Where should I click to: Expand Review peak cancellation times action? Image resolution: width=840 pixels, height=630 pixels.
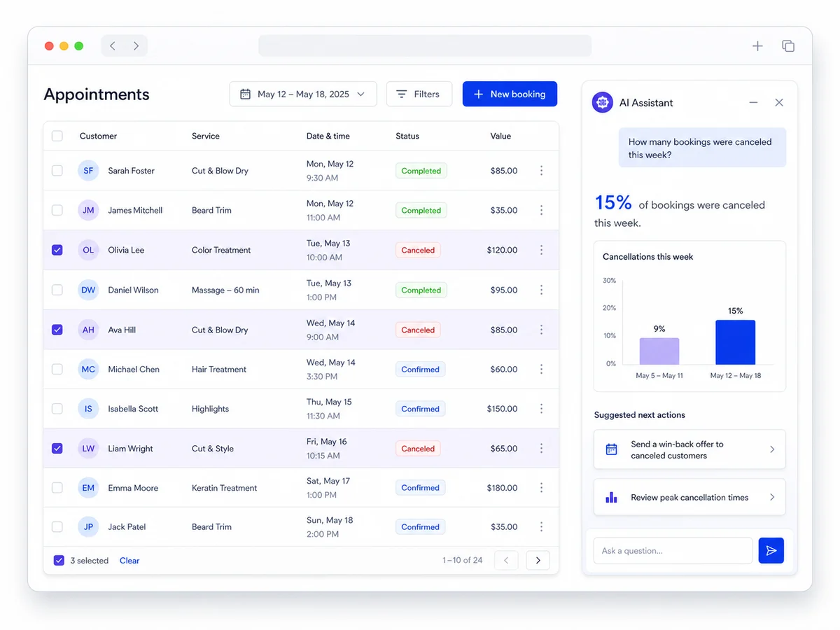pyautogui.click(x=689, y=497)
